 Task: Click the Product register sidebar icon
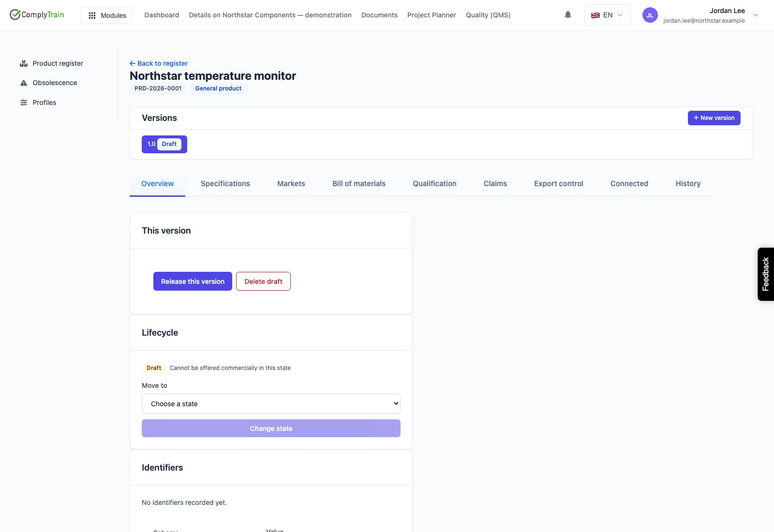(24, 63)
